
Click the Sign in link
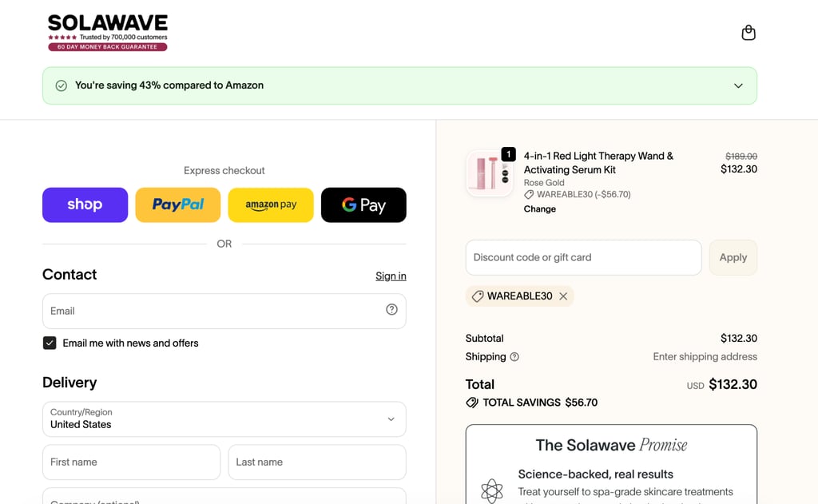pyautogui.click(x=391, y=276)
